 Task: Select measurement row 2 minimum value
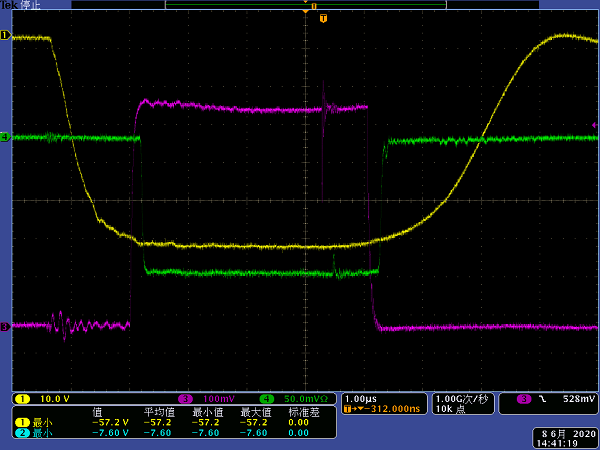[111, 432]
